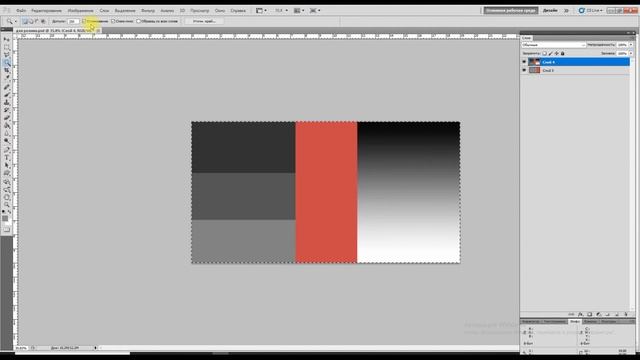Image resolution: width=640 pixels, height=360 pixels.
Task: Click the delete layer trash icon
Action: [x=625, y=314]
